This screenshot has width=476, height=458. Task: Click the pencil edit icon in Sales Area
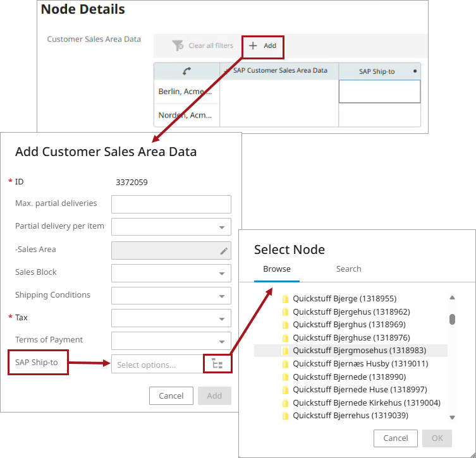(x=224, y=251)
